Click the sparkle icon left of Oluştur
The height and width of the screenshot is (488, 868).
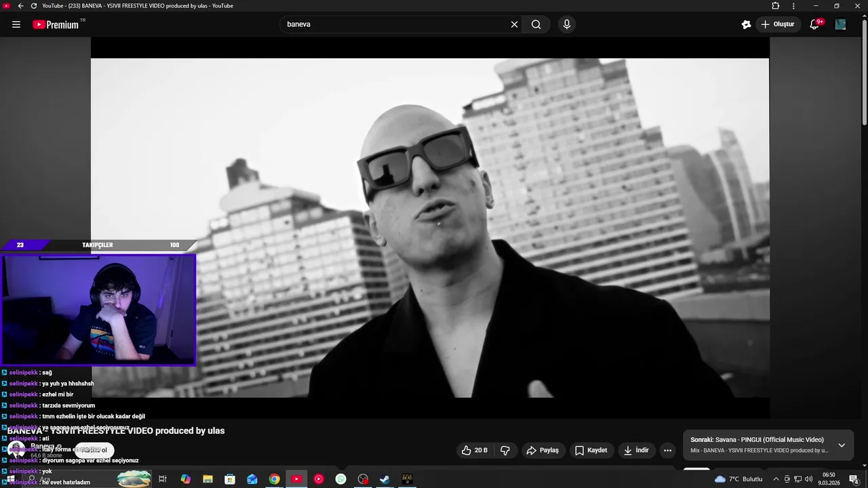746,24
